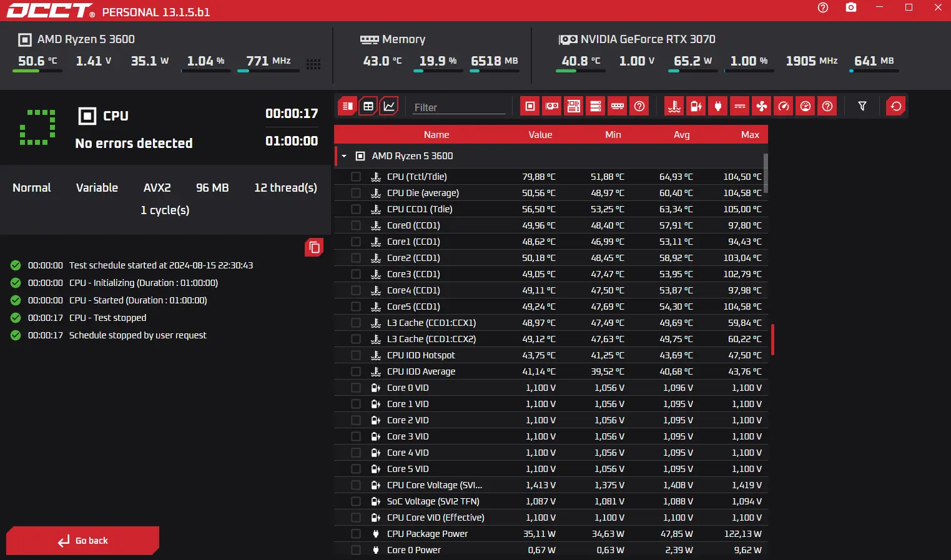Take a screenshot with the camera icon
Screen dimensions: 951x560
[851, 7]
